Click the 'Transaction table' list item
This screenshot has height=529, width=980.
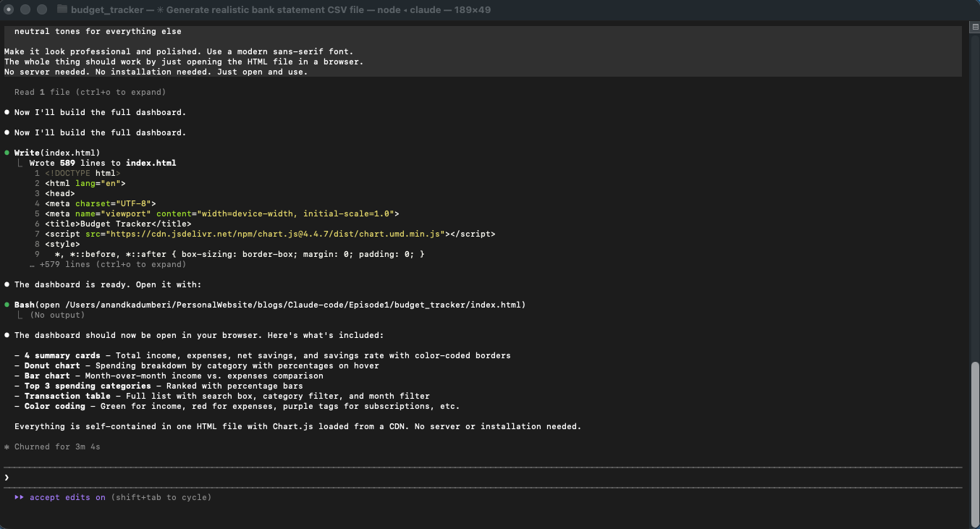pyautogui.click(x=222, y=396)
